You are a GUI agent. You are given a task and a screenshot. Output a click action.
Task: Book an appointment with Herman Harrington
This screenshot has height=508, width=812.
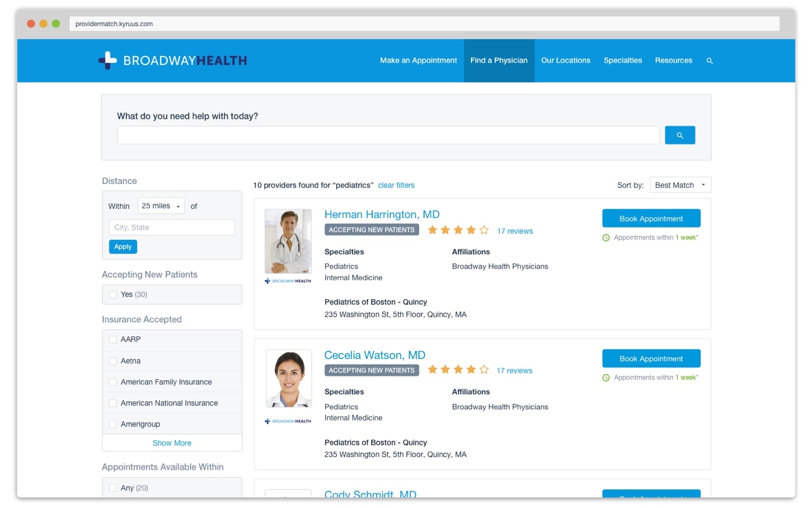click(x=651, y=218)
